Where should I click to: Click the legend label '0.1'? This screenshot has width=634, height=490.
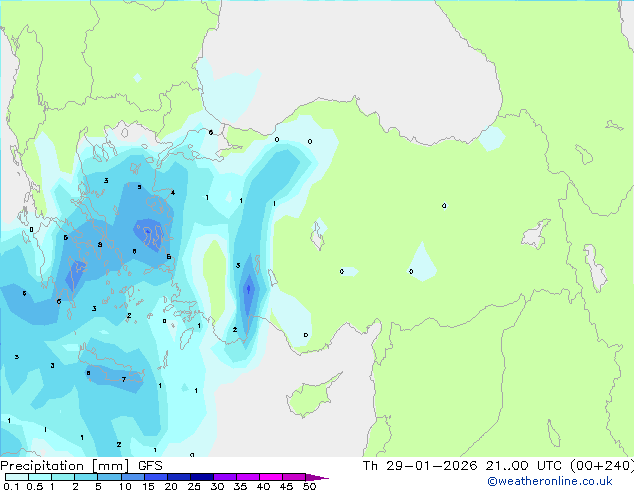click(x=11, y=486)
